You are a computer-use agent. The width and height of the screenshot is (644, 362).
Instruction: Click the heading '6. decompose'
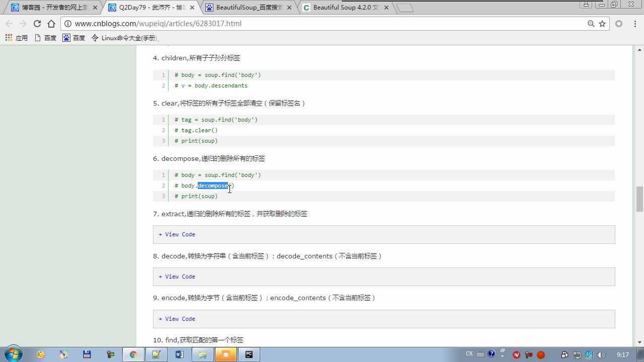point(209,158)
